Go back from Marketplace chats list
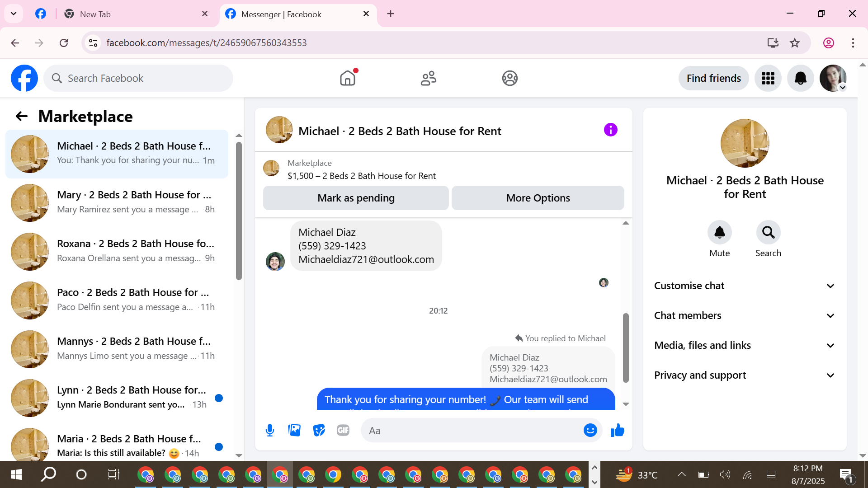 22,117
